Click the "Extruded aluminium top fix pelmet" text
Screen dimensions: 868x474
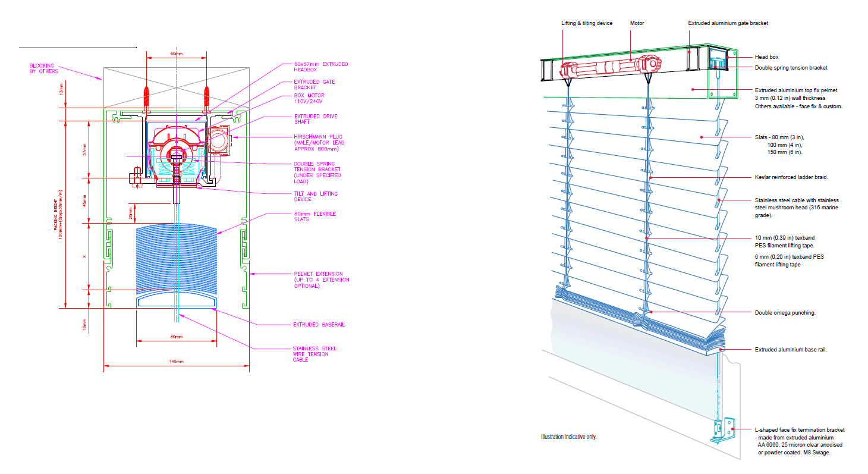pos(797,90)
